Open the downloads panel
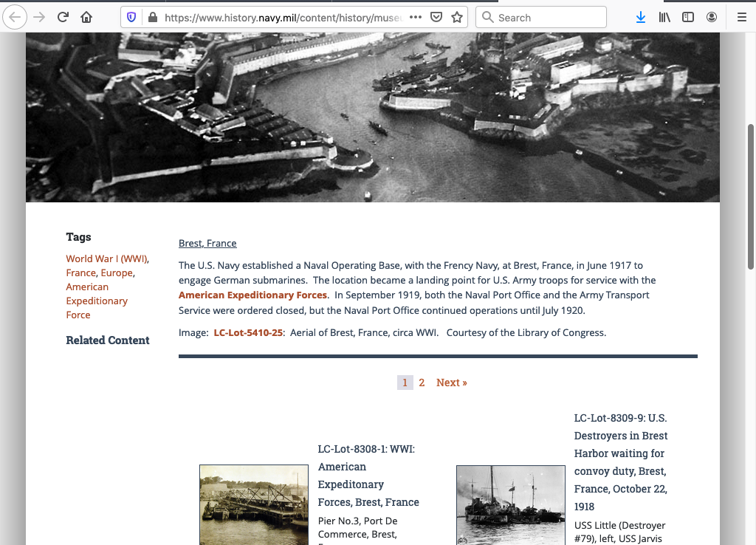 pos(641,17)
